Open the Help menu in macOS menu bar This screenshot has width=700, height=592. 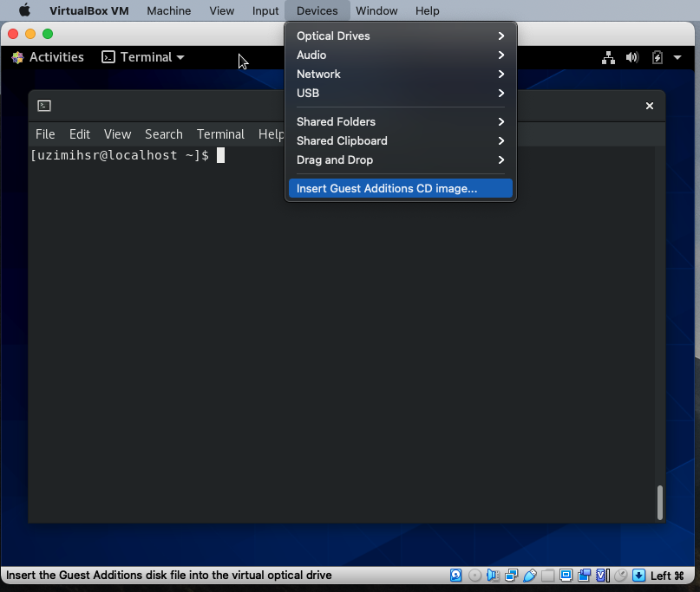coord(428,10)
